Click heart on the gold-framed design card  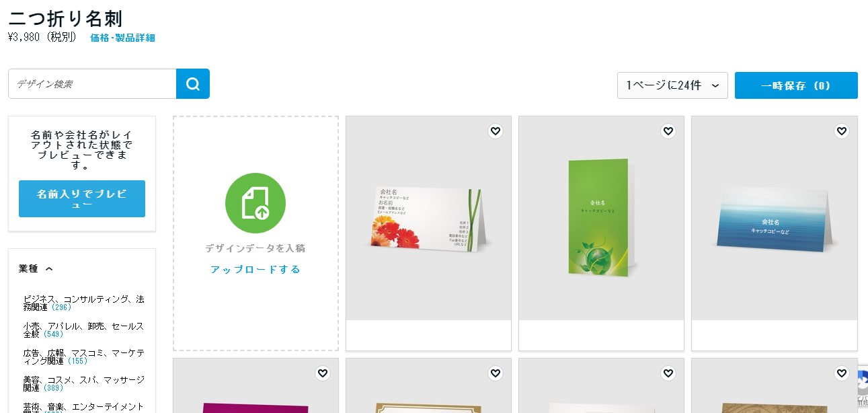496,373
